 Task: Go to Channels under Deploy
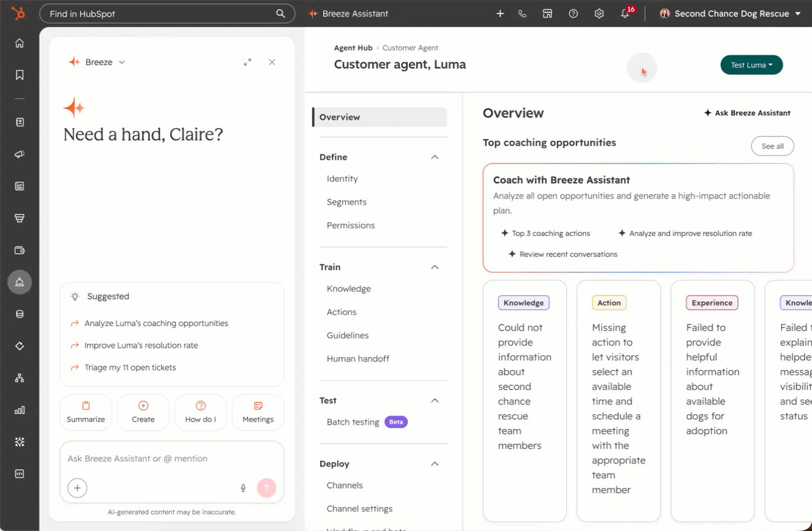(345, 486)
